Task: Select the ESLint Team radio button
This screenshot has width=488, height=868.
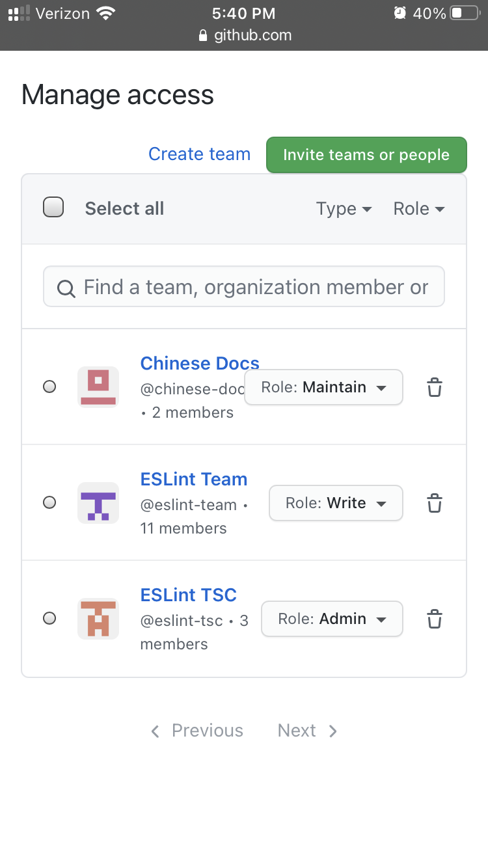Action: pos(49,502)
